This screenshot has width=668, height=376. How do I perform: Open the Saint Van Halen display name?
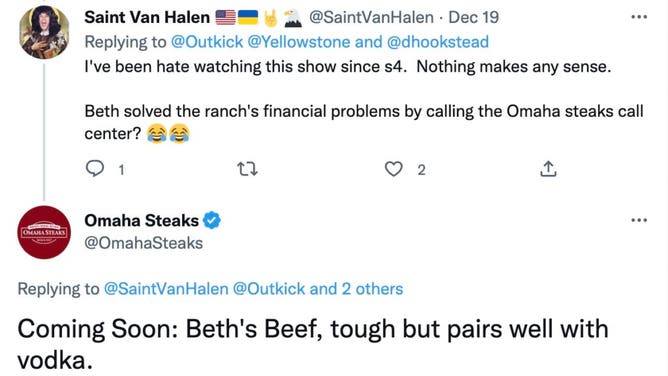tap(147, 17)
